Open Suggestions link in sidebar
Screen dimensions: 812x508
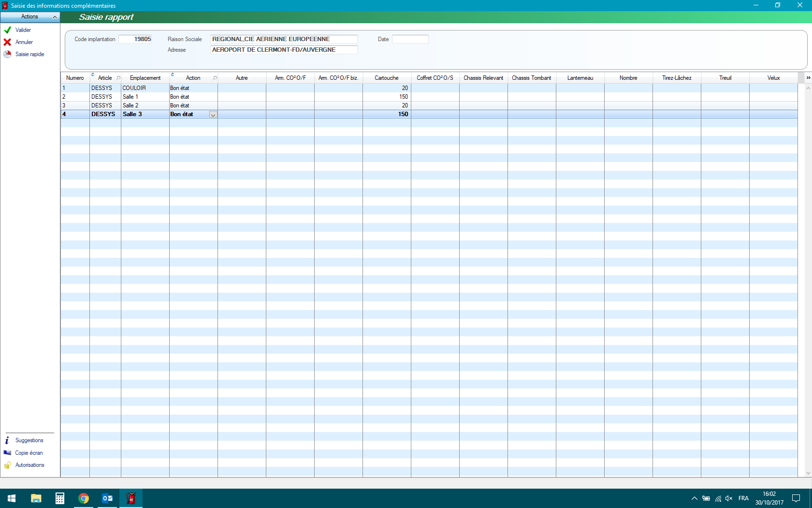29,440
